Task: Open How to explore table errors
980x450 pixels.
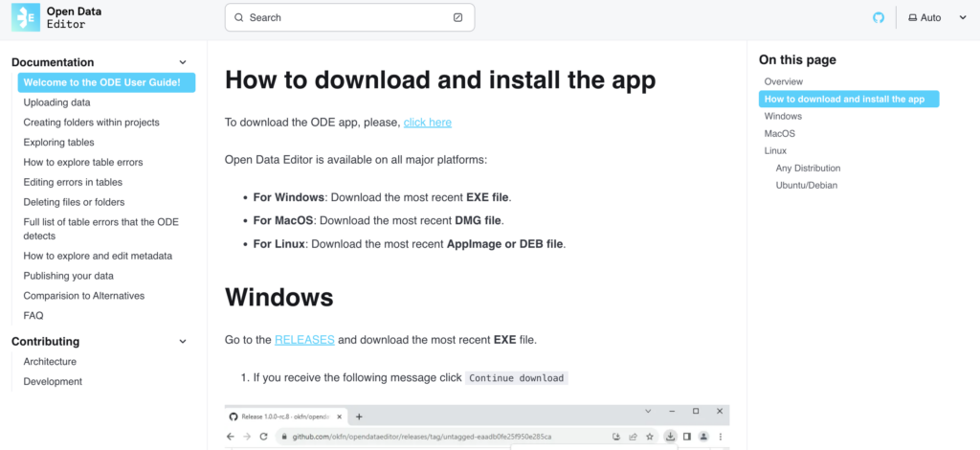Action: [x=83, y=163]
